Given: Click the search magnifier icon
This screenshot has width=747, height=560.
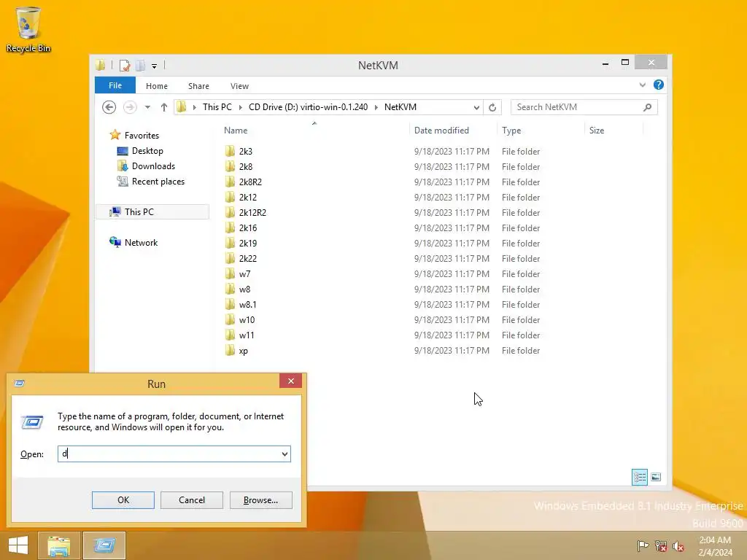Looking at the screenshot, I should [x=648, y=107].
